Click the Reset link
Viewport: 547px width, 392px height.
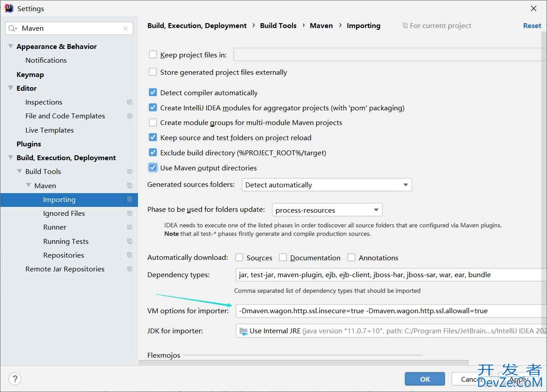coord(532,25)
